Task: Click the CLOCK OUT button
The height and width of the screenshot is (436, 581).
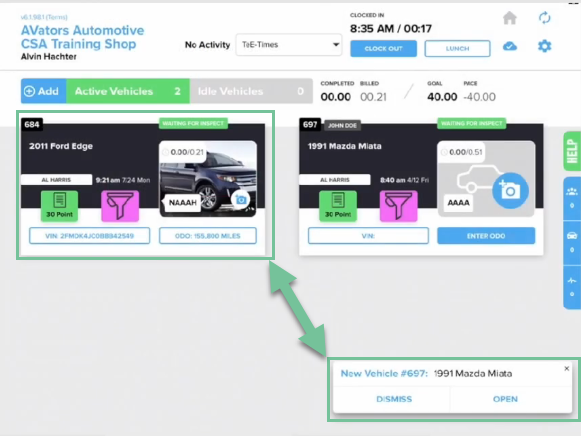Action: click(x=384, y=49)
